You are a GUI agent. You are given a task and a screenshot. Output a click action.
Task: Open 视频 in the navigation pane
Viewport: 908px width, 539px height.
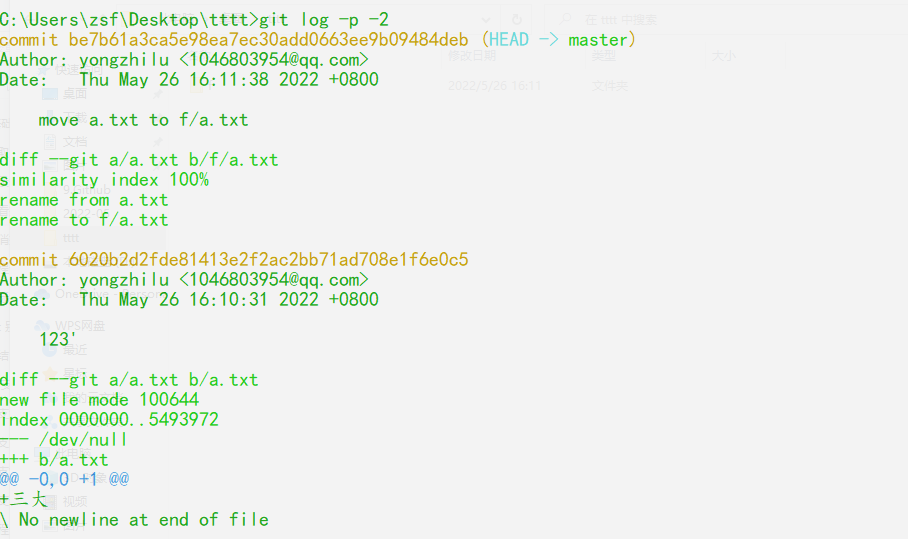click(x=75, y=501)
